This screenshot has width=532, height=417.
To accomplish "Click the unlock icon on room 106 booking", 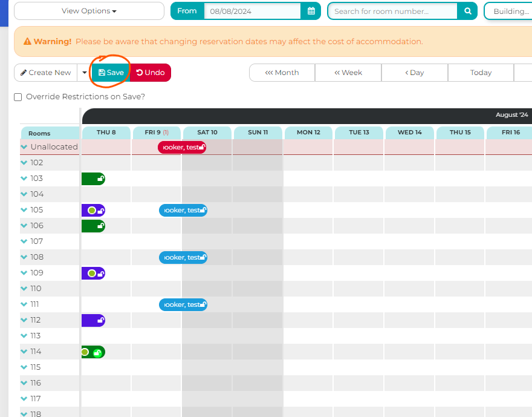I will click(100, 226).
